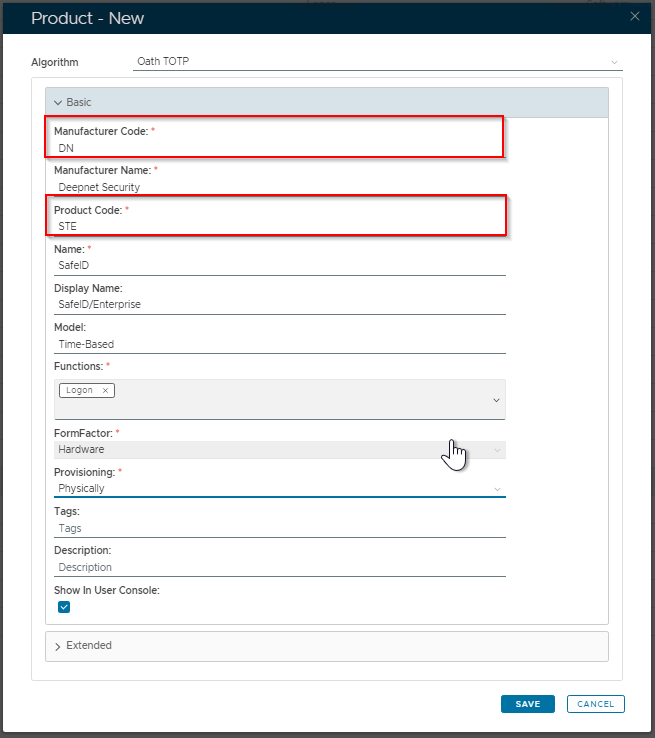655x738 pixels.
Task: Expand the Extended section
Action: [58, 646]
